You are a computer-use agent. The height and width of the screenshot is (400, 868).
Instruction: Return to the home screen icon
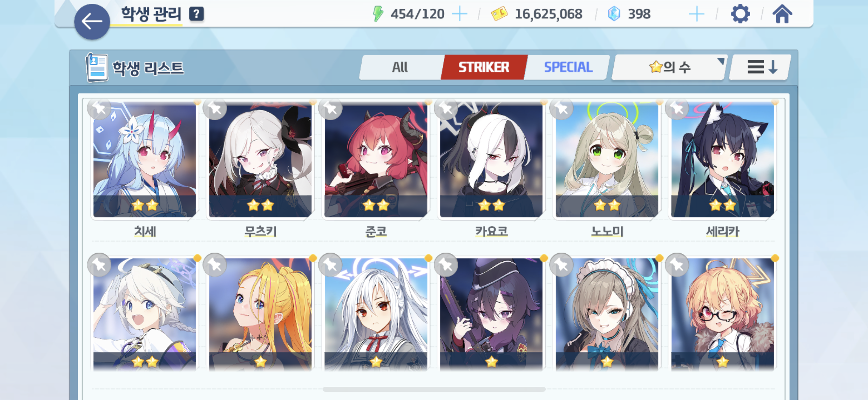coord(782,14)
